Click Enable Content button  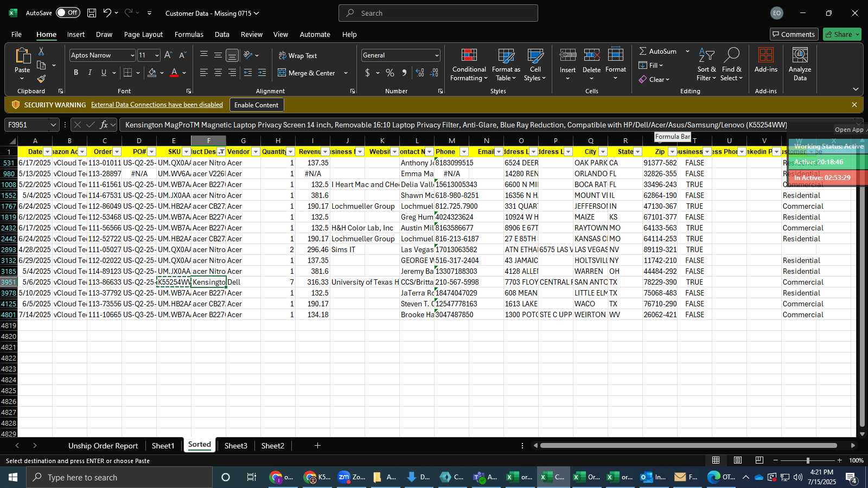point(256,105)
